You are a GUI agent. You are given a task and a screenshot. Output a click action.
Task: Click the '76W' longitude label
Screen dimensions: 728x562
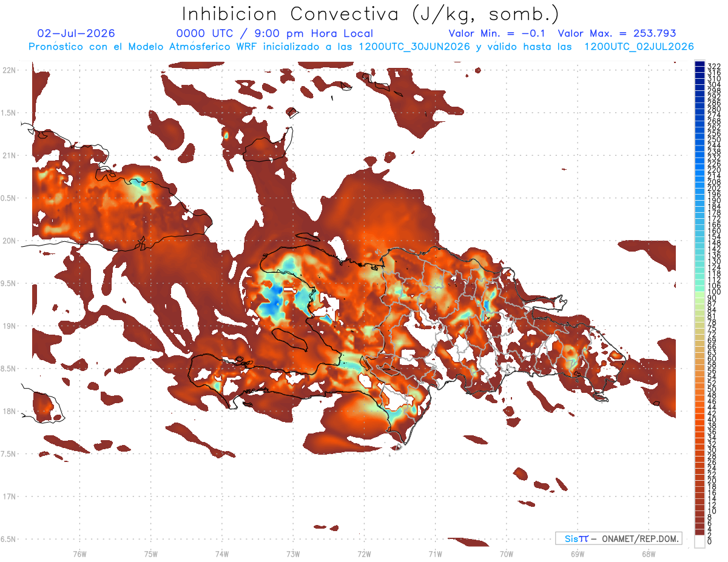(x=79, y=554)
